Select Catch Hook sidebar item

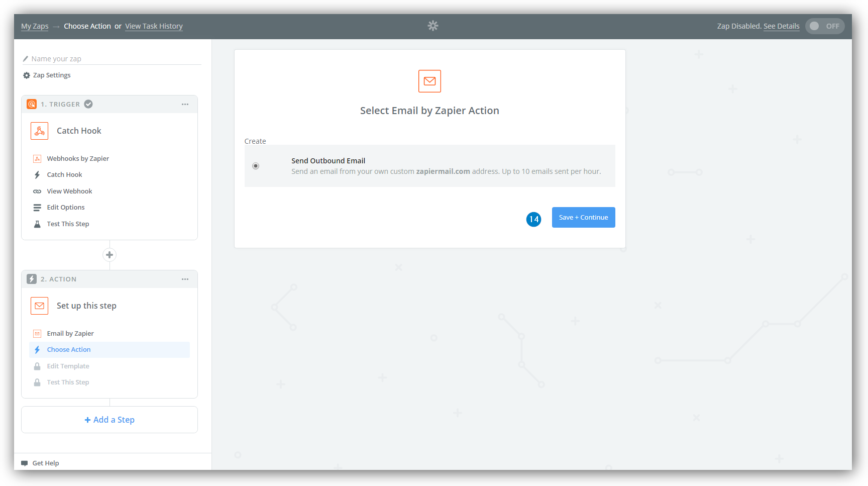click(64, 175)
